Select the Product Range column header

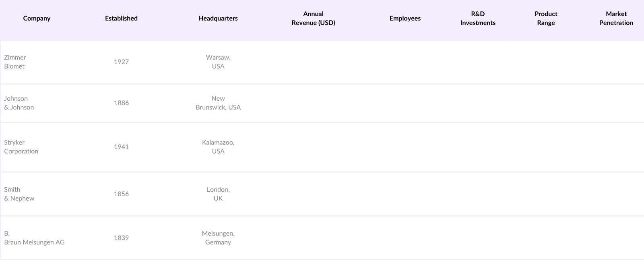point(546,19)
